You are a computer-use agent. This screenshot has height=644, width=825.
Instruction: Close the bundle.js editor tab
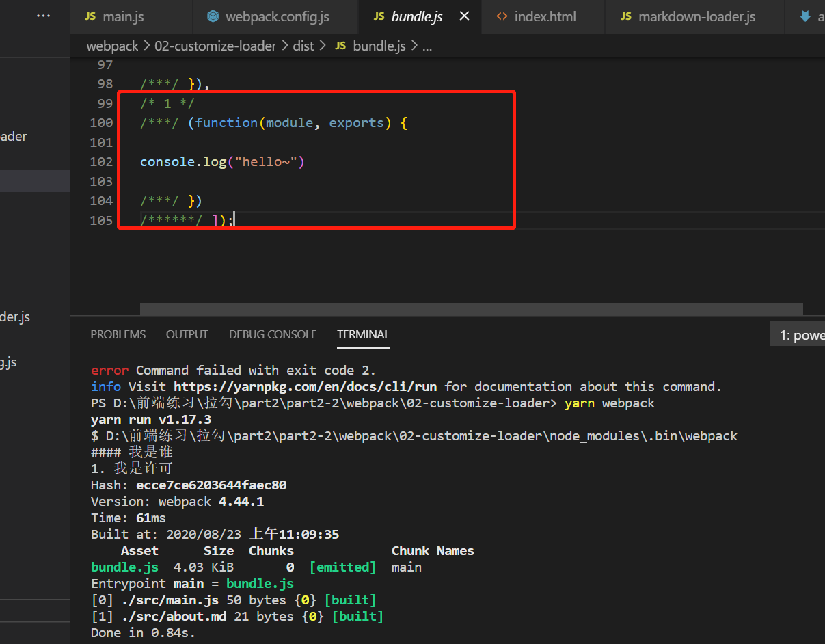[x=464, y=16]
